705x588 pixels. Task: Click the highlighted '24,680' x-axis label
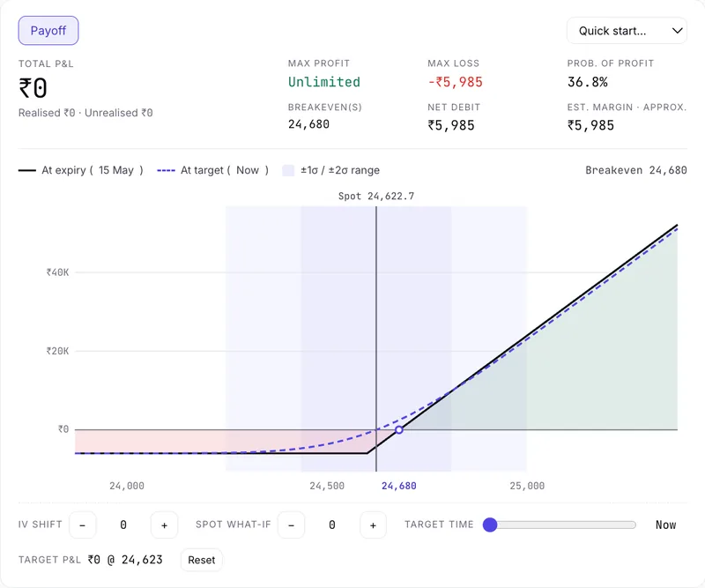[399, 486]
